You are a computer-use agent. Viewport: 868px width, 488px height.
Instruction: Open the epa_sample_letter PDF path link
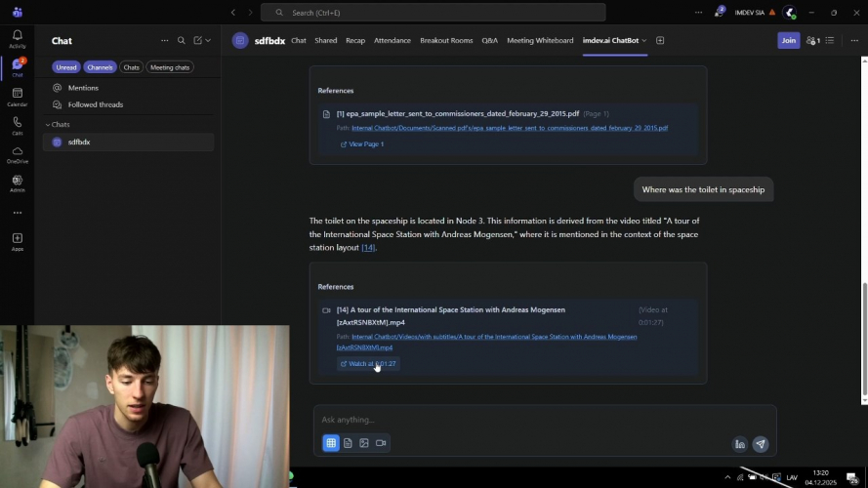[x=510, y=128]
